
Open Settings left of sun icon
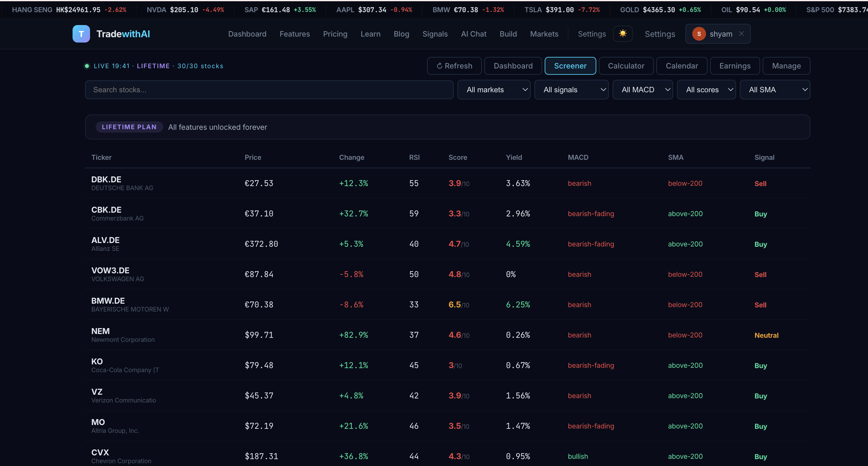[592, 34]
